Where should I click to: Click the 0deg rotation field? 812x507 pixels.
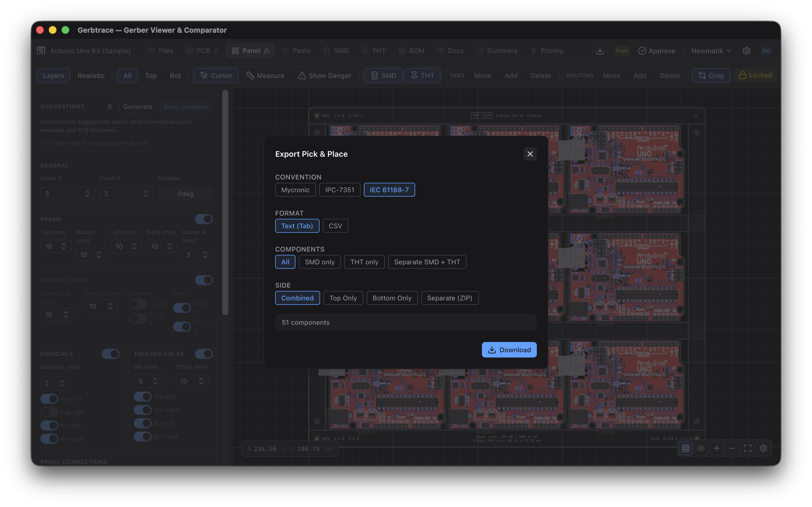185,194
